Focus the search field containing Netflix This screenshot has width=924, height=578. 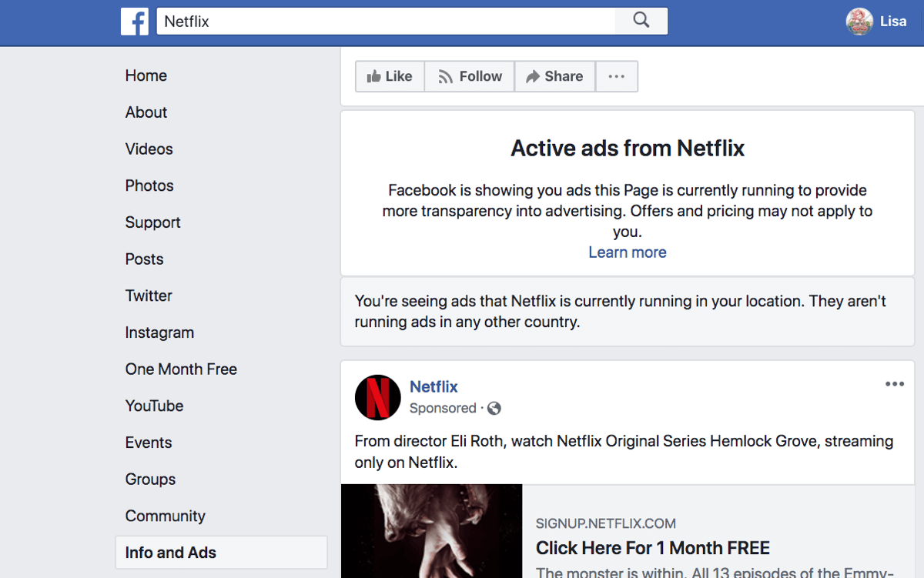point(386,22)
